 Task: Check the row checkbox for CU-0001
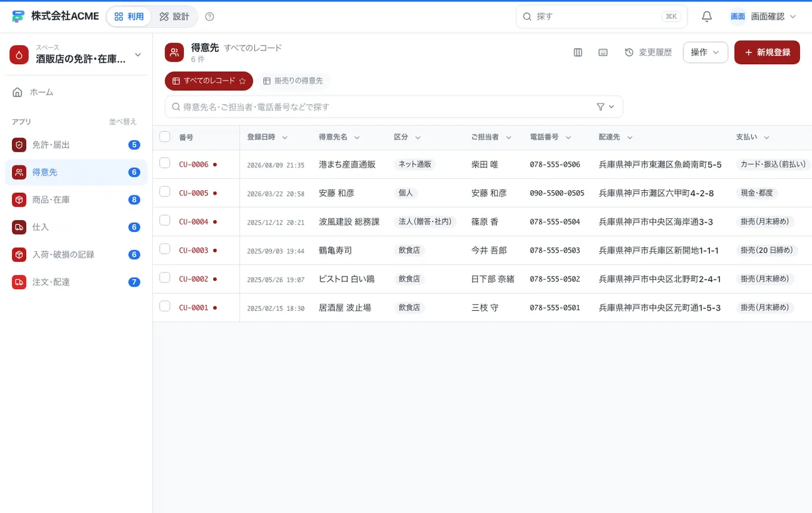(x=165, y=306)
